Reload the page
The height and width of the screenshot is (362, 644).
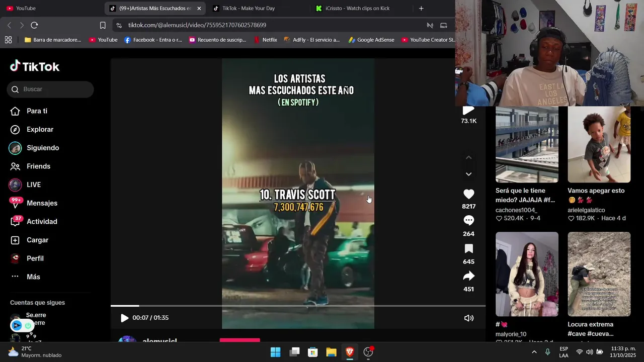click(x=34, y=25)
